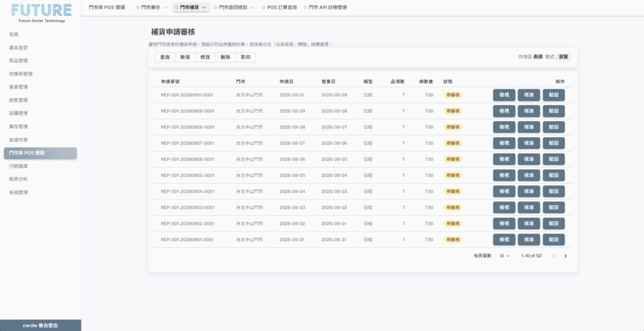The width and height of the screenshot is (644, 331).
Task: Click the 門市與 POS 管理 breadcrumb in top bar
Action: [x=107, y=8]
